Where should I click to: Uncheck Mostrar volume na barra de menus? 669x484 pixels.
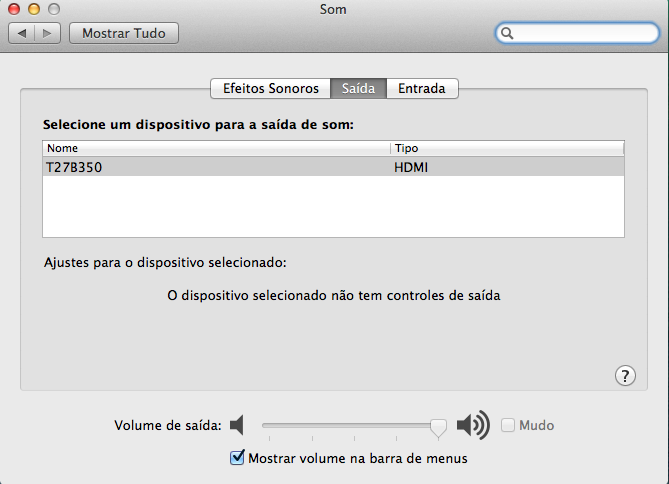237,458
